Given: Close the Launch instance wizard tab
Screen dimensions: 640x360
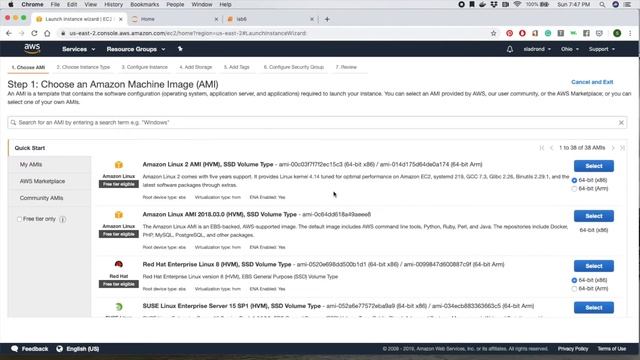Looking at the screenshot, I should pyautogui.click(x=120, y=19).
